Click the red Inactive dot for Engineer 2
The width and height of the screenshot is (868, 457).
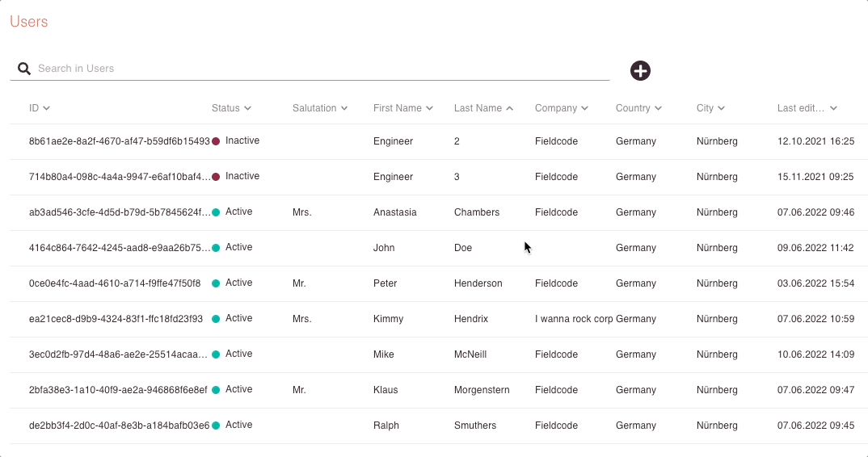216,141
